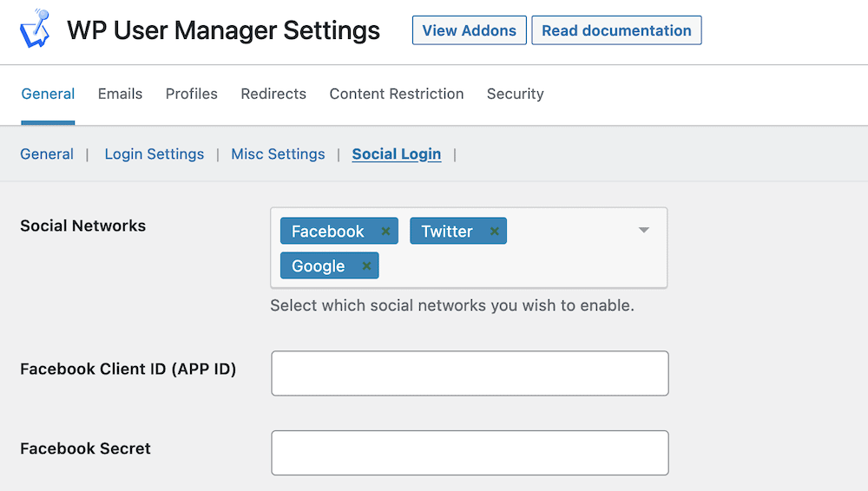868x491 pixels.
Task: Switch to the Profiles tab
Action: tap(192, 94)
